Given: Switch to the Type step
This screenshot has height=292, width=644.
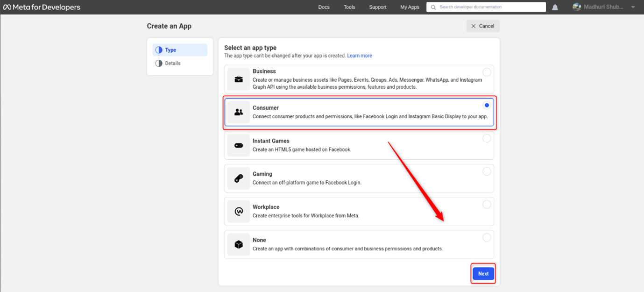Looking at the screenshot, I should (180, 50).
